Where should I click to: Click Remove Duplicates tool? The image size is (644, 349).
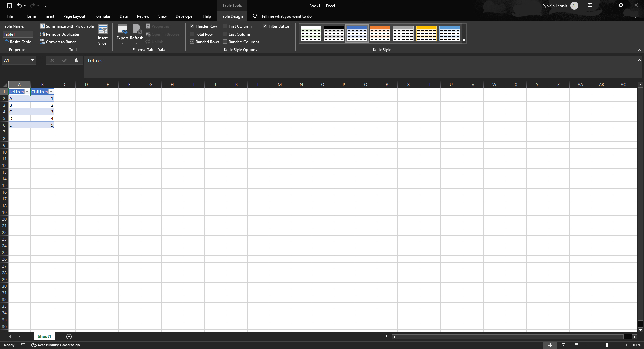[60, 34]
